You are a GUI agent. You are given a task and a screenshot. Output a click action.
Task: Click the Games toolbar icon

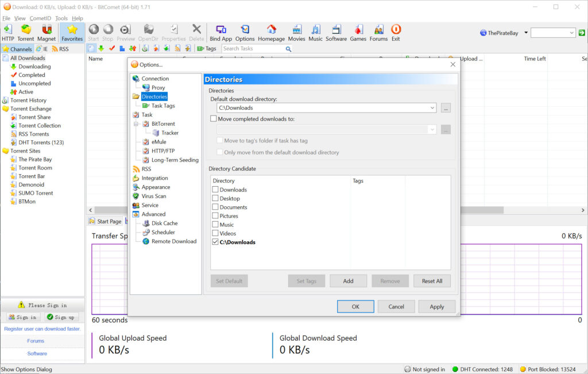[x=358, y=32]
